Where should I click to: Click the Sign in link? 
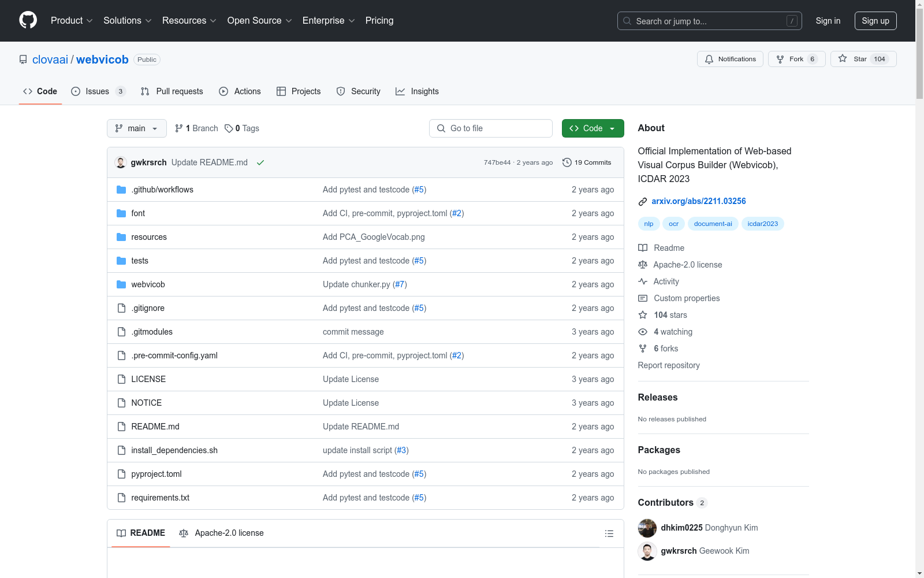click(828, 21)
